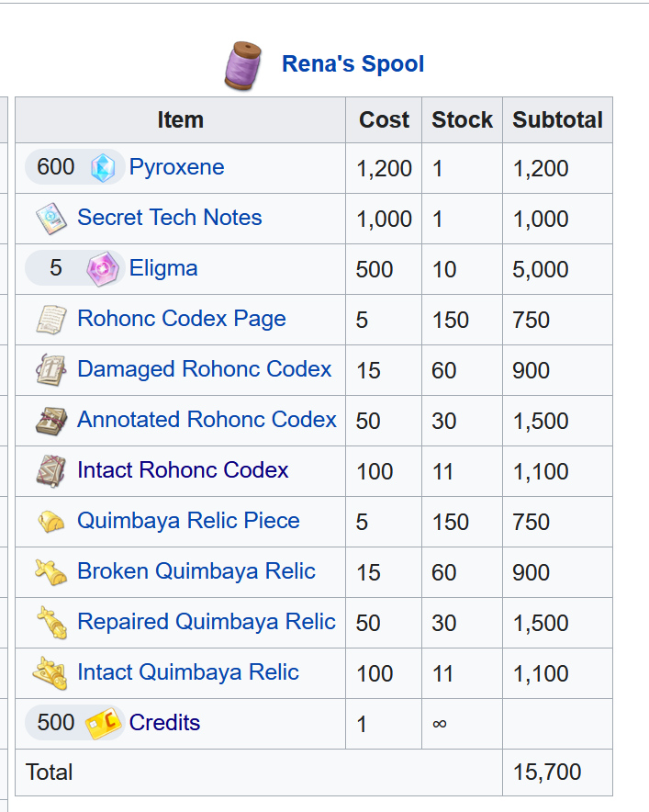Select the cost 1 in Credits row
649x812 pixels.
tap(362, 724)
